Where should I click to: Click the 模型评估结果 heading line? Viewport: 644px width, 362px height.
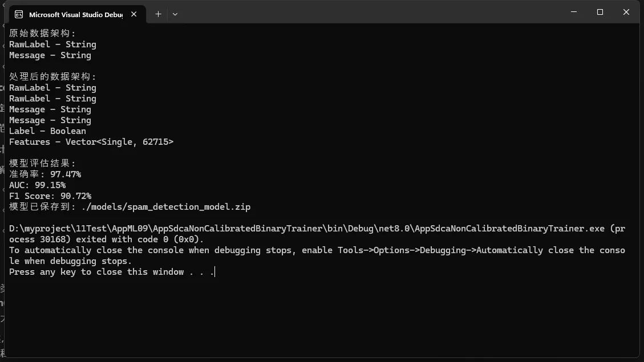[43, 164]
